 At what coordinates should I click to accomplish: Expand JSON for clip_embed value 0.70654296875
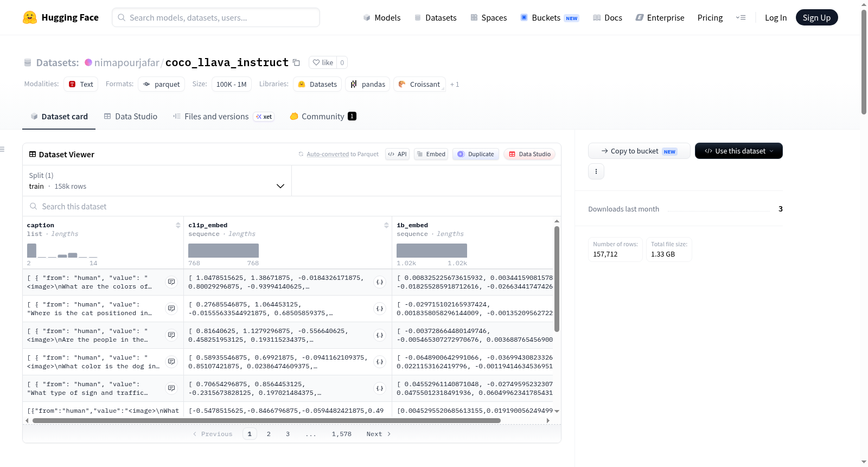click(x=380, y=388)
